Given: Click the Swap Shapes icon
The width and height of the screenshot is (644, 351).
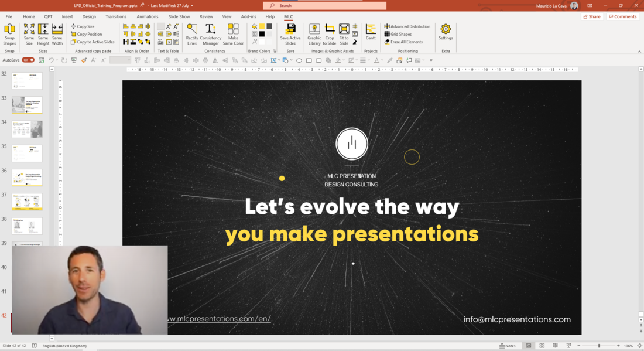Looking at the screenshot, I should click(x=9, y=35).
